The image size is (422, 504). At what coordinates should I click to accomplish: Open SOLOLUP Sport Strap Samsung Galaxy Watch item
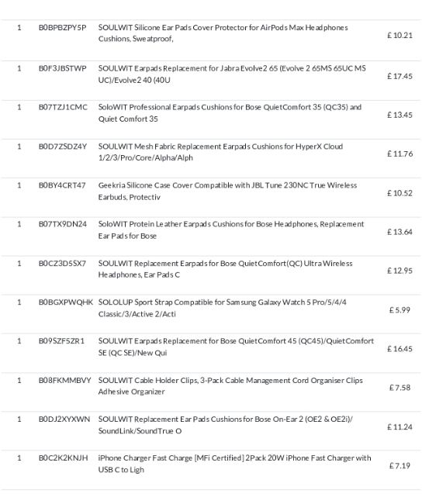[x=223, y=308]
